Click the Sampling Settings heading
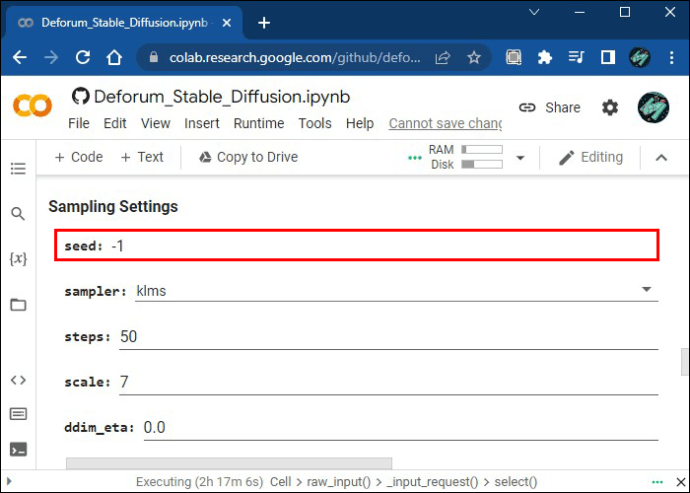This screenshot has height=493, width=690. (x=113, y=206)
